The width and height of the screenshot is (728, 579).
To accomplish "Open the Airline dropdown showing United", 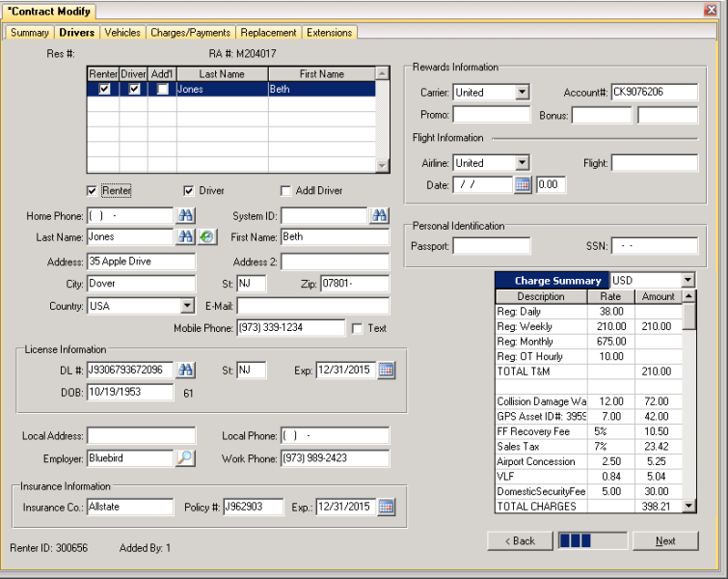I will 523,163.
